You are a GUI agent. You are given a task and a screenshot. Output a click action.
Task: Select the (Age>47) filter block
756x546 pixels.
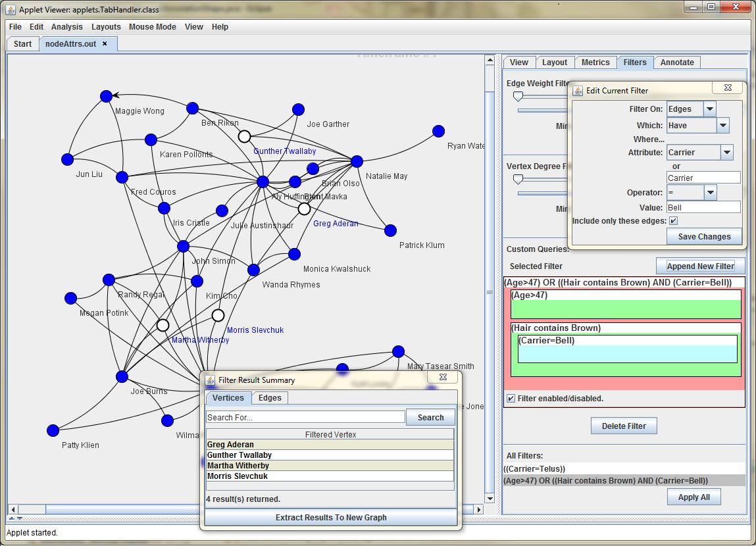626,304
